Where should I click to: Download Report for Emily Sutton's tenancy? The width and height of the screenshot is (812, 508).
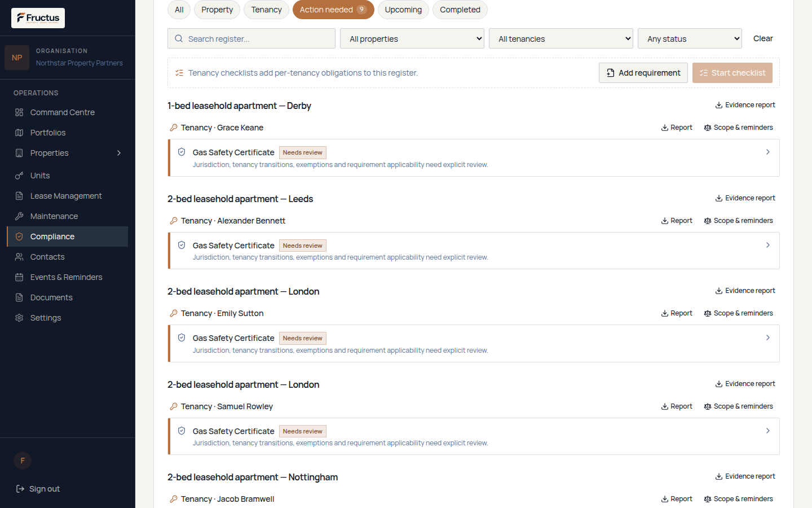[x=676, y=313]
